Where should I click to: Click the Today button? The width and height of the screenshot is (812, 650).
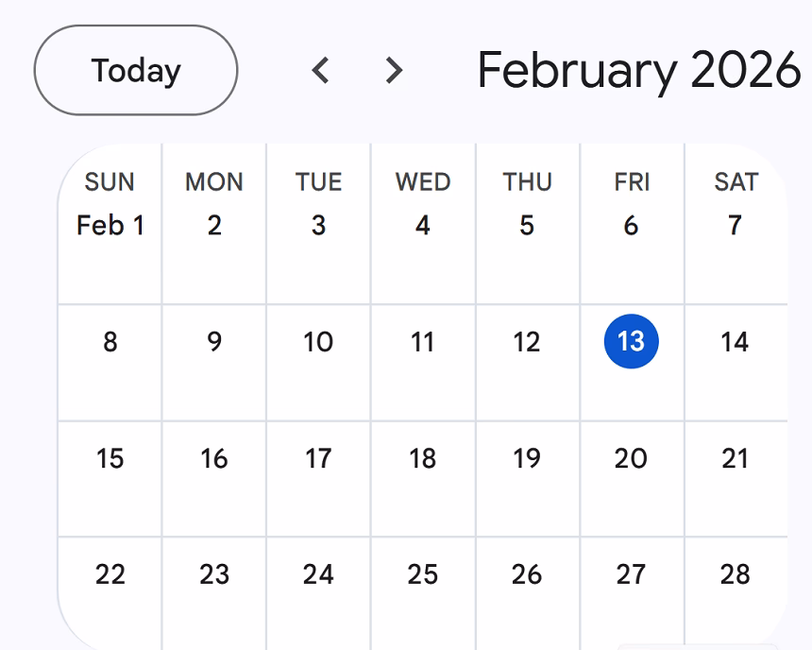[134, 70]
